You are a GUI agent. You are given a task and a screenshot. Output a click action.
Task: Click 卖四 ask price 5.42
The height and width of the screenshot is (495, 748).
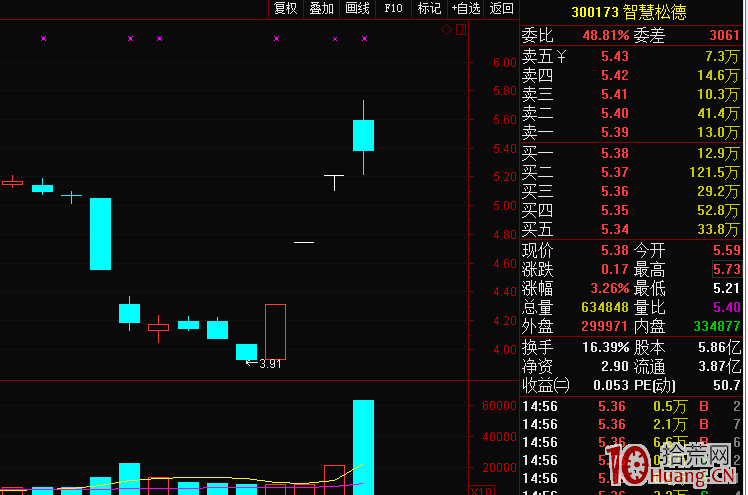tap(614, 75)
